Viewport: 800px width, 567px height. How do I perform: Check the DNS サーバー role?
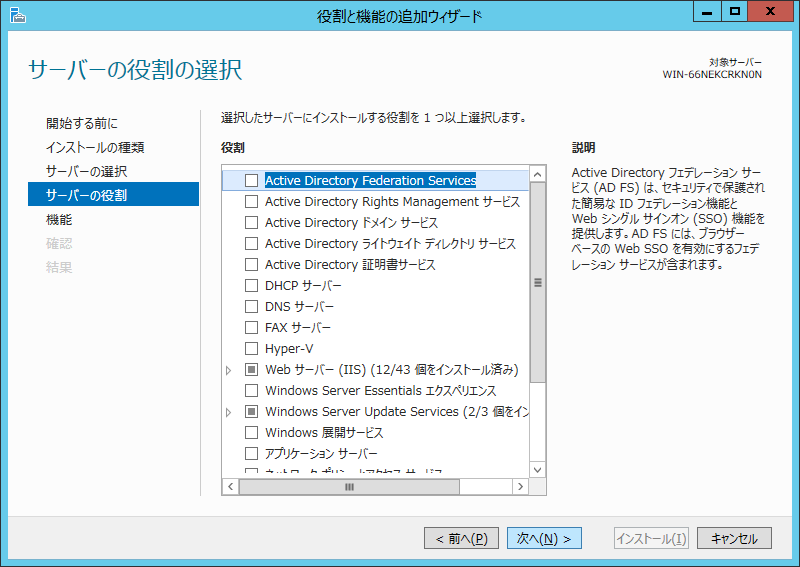click(251, 307)
